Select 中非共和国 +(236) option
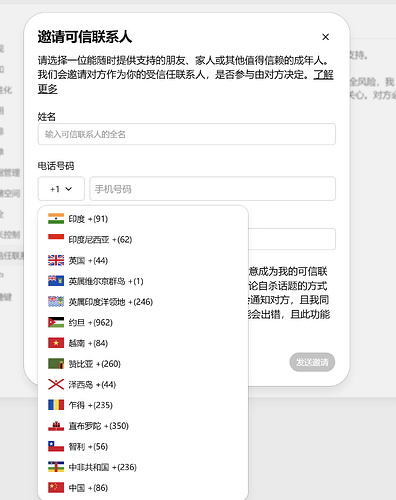This screenshot has width=396, height=500. pyautogui.click(x=143, y=467)
